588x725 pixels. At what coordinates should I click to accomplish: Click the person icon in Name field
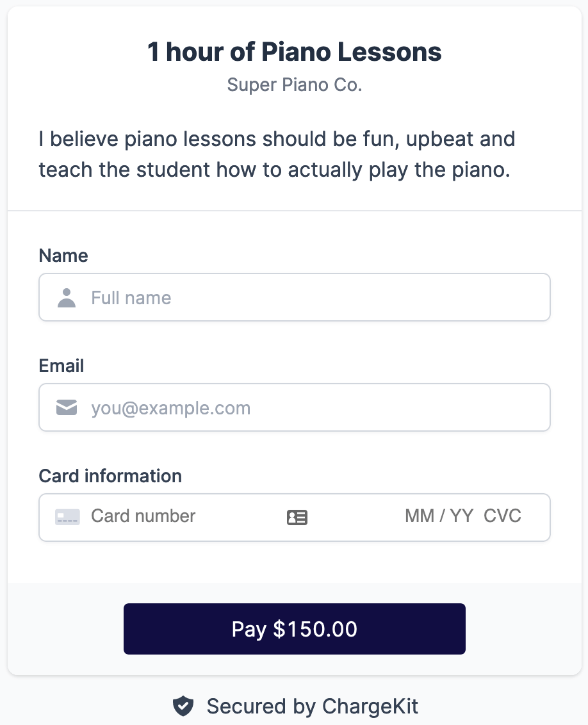[x=67, y=298]
